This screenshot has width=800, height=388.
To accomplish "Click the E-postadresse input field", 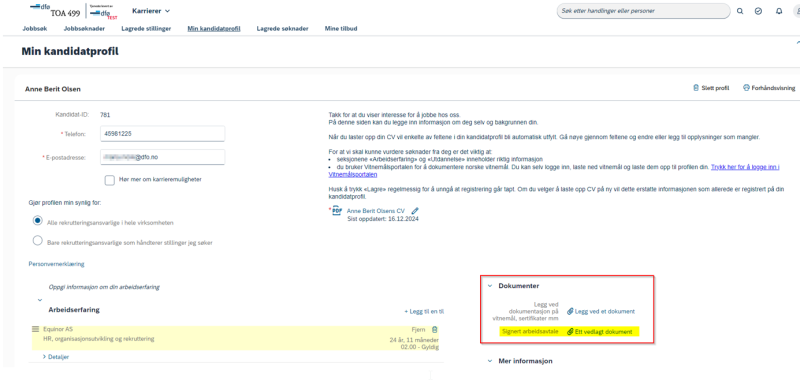I will click(163, 157).
